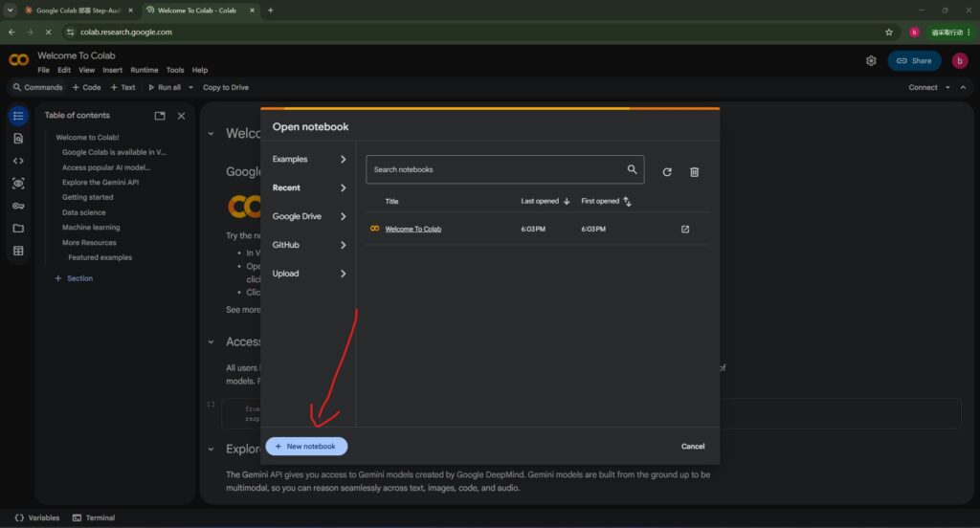Screen dimensions: 980x528
Task: Click the search magnifier in Search notebooks
Action: click(x=632, y=169)
